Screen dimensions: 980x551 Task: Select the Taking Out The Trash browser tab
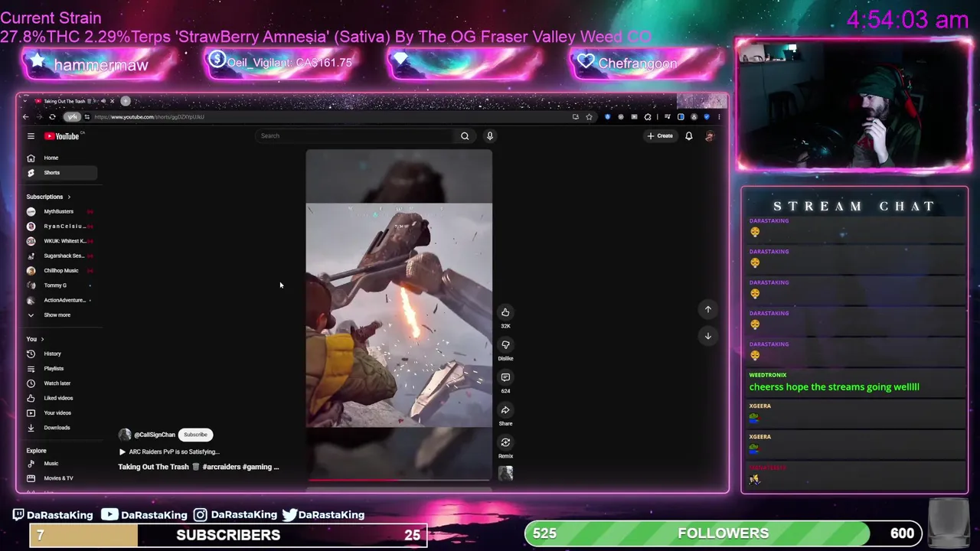coord(74,101)
